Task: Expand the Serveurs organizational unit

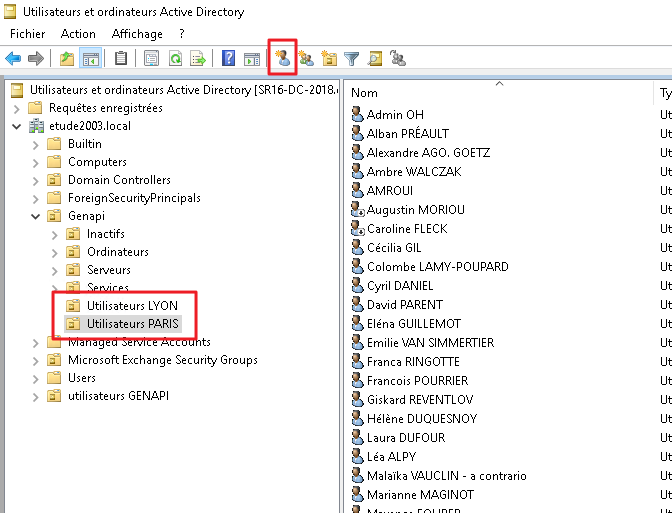Action: (54, 271)
